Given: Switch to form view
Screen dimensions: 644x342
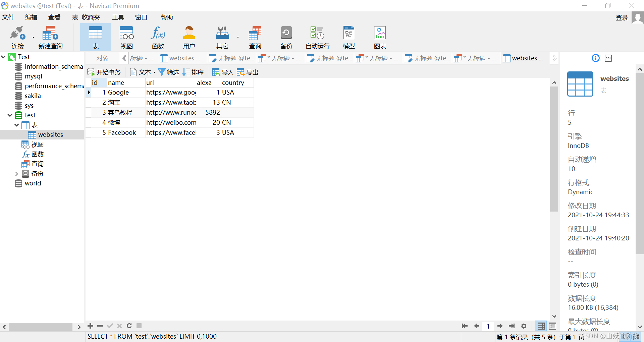Looking at the screenshot, I should tap(552, 326).
